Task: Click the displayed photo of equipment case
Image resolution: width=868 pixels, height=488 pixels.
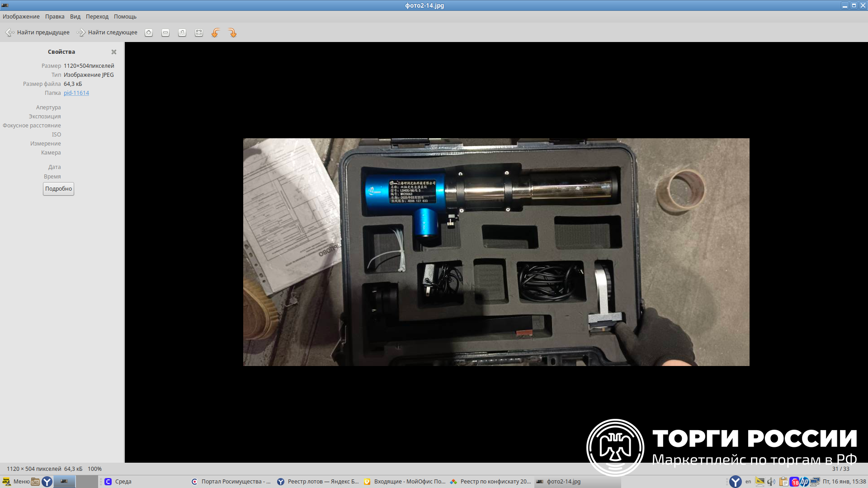Action: 496,252
